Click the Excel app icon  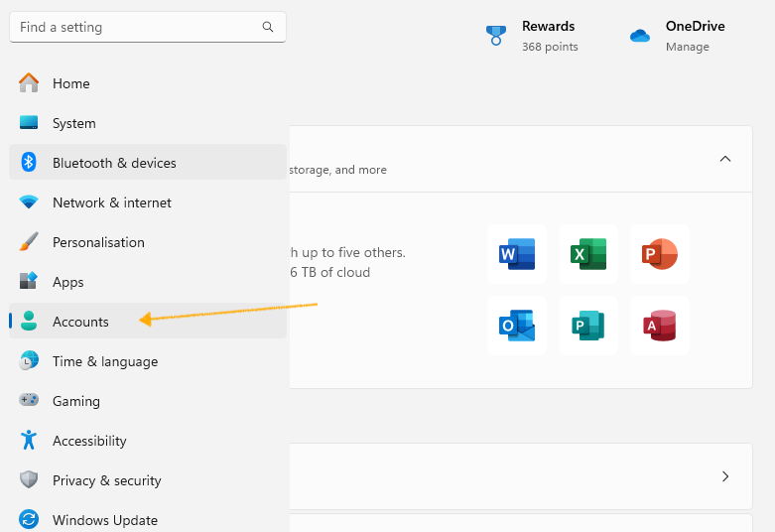tap(588, 254)
